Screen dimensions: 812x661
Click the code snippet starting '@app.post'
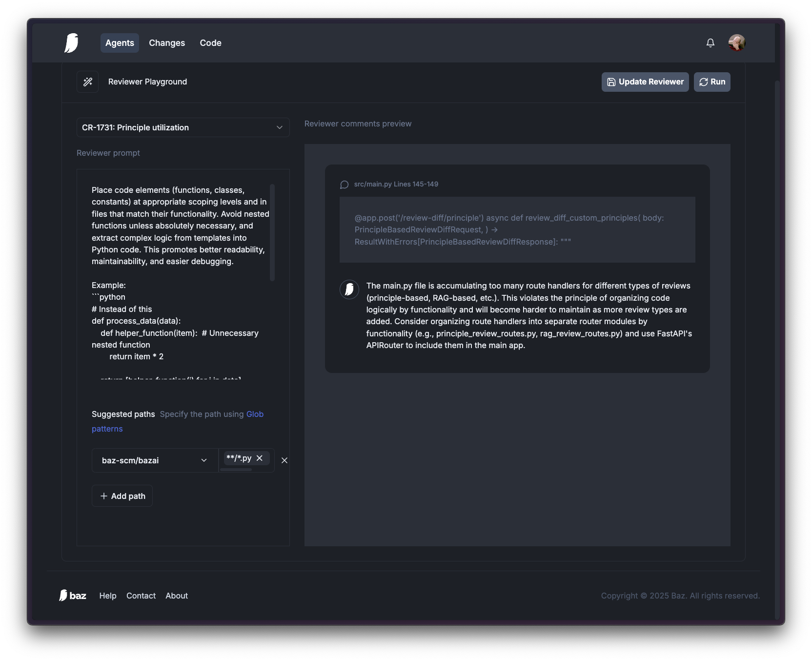(x=517, y=230)
